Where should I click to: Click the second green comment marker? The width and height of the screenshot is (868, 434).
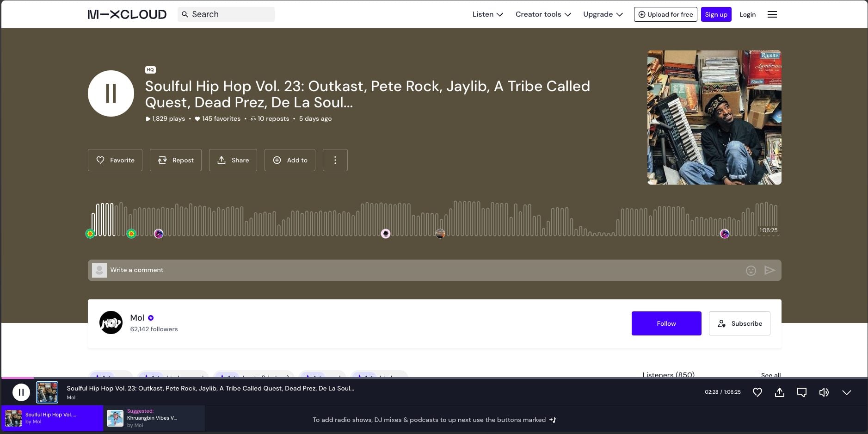131,234
